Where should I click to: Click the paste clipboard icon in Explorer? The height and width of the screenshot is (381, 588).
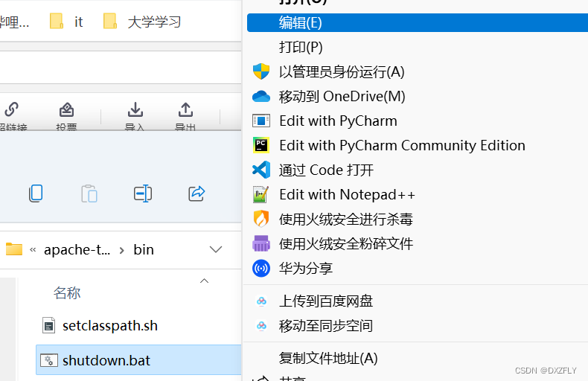pos(89,193)
